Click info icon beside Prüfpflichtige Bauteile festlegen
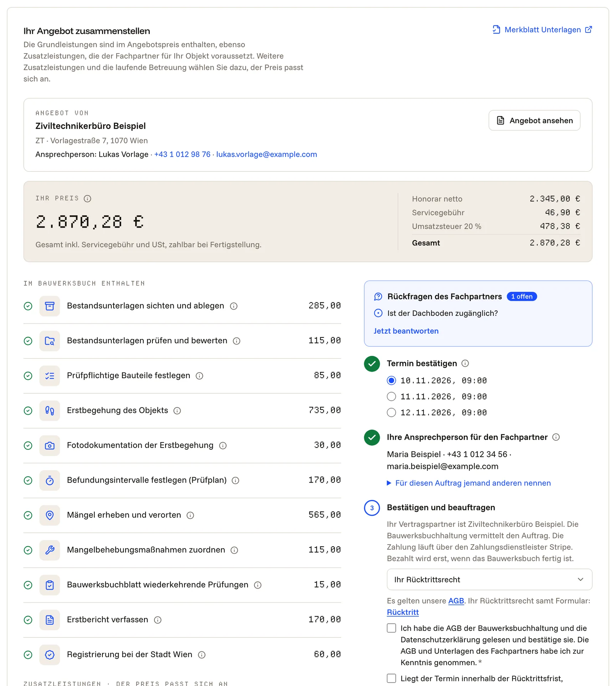616x686 pixels. pyautogui.click(x=199, y=376)
